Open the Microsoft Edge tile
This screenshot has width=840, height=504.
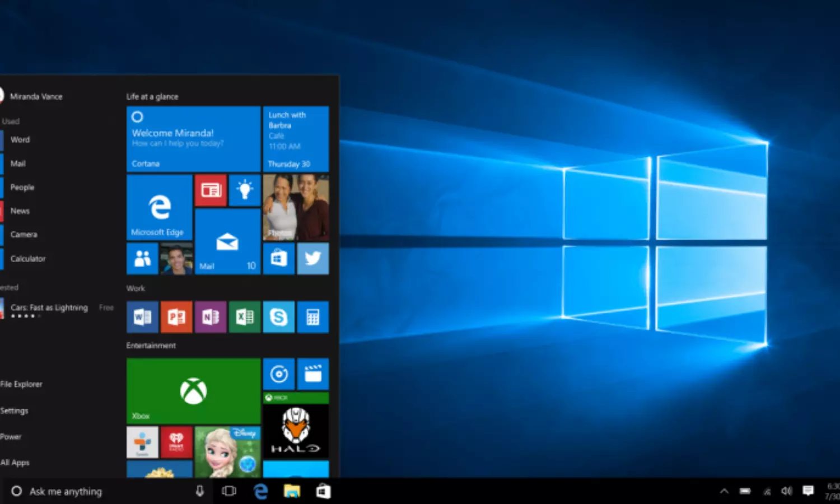point(160,207)
